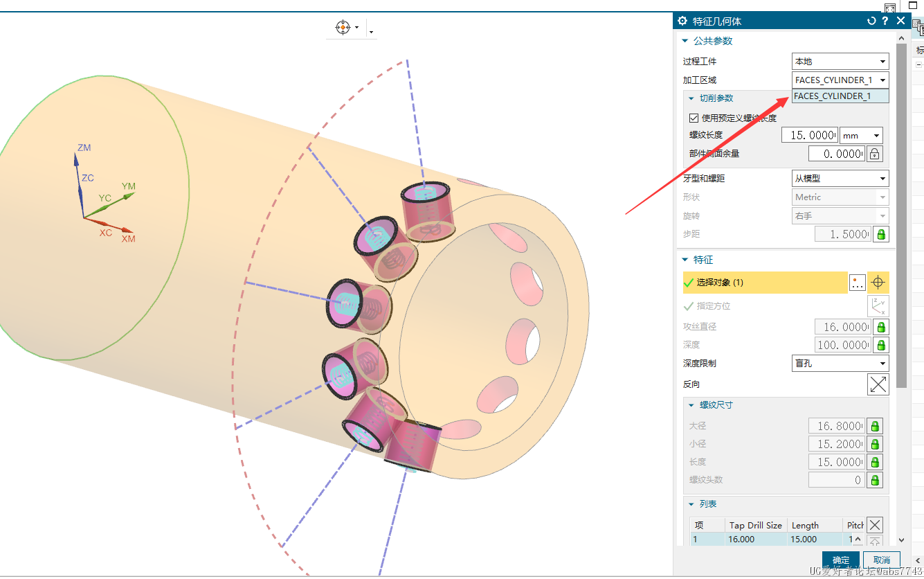Click the dialog scrollbar up arrow
Viewport: 924px width, 579px height.
pyautogui.click(x=900, y=39)
